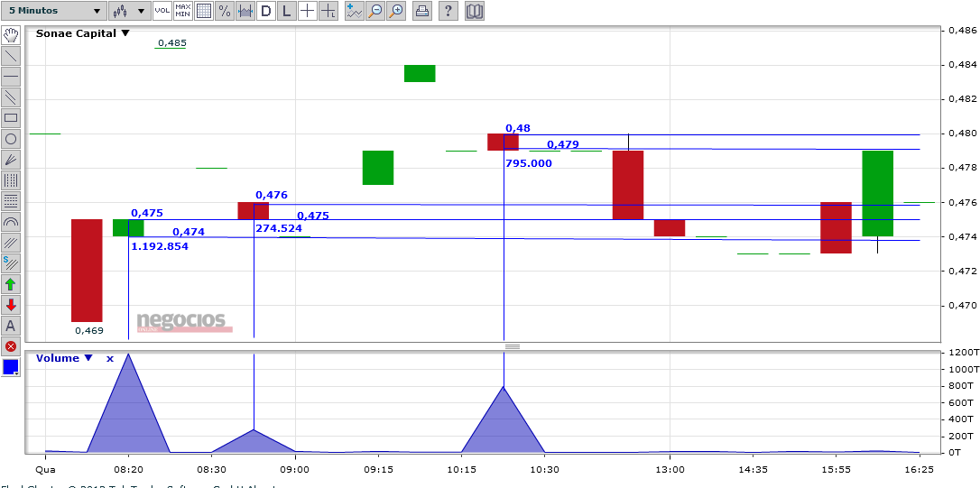Select the hand pan tool

(11, 35)
